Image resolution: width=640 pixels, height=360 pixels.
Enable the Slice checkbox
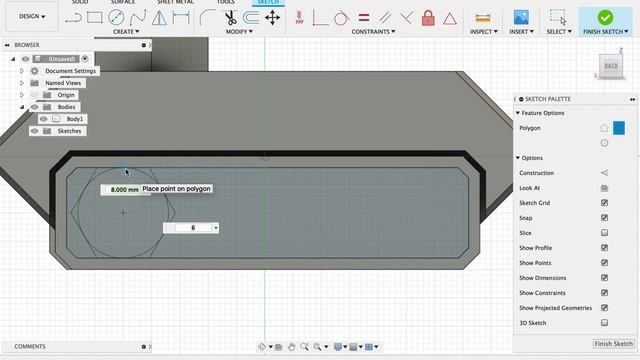point(604,233)
